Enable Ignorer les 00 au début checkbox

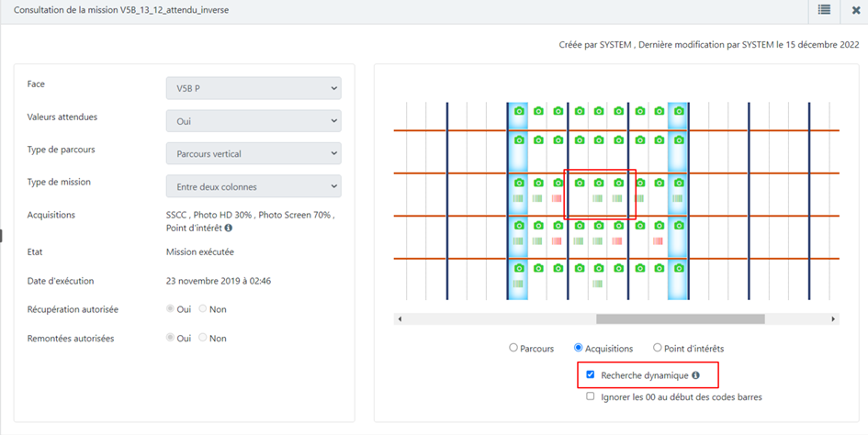point(591,396)
